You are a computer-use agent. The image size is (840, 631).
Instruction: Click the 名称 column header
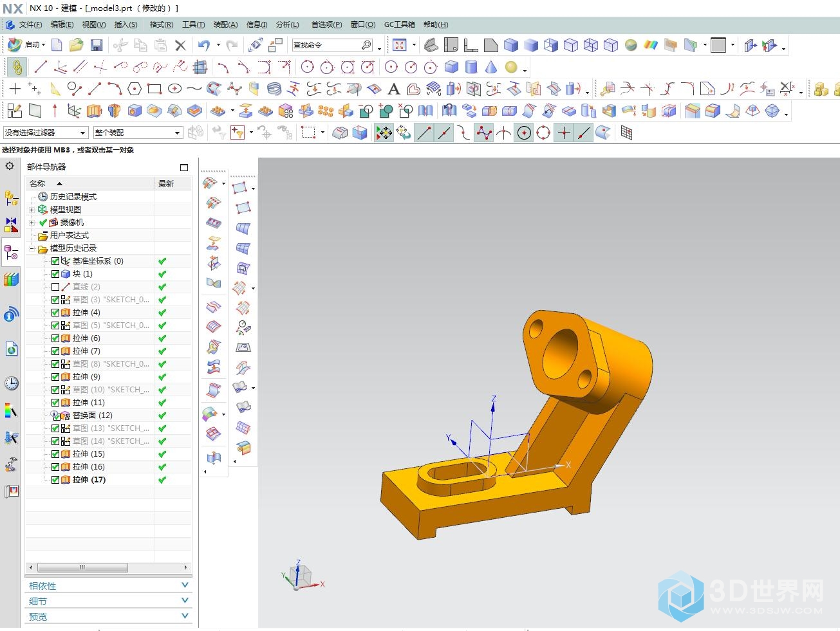pyautogui.click(x=89, y=183)
